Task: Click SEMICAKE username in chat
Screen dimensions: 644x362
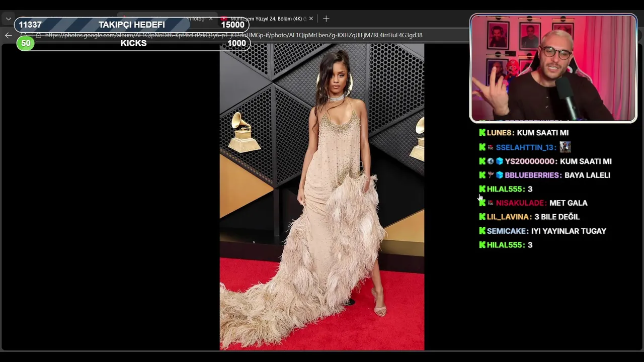Action: [x=508, y=231]
